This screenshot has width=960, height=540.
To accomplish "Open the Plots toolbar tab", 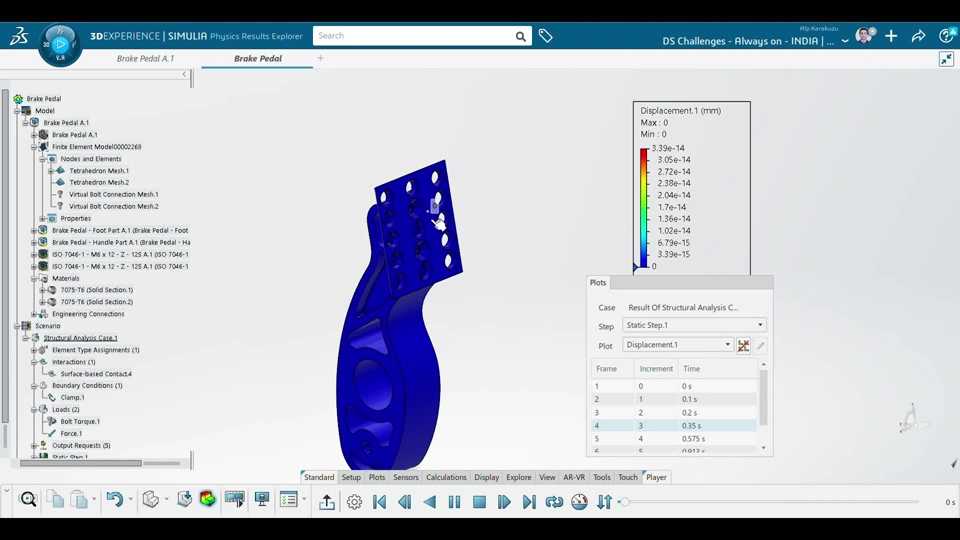I will click(377, 478).
